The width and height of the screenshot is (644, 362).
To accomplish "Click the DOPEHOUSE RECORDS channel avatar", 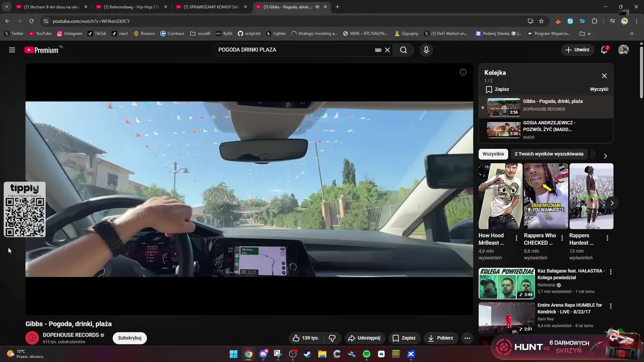I will pos(32,338).
